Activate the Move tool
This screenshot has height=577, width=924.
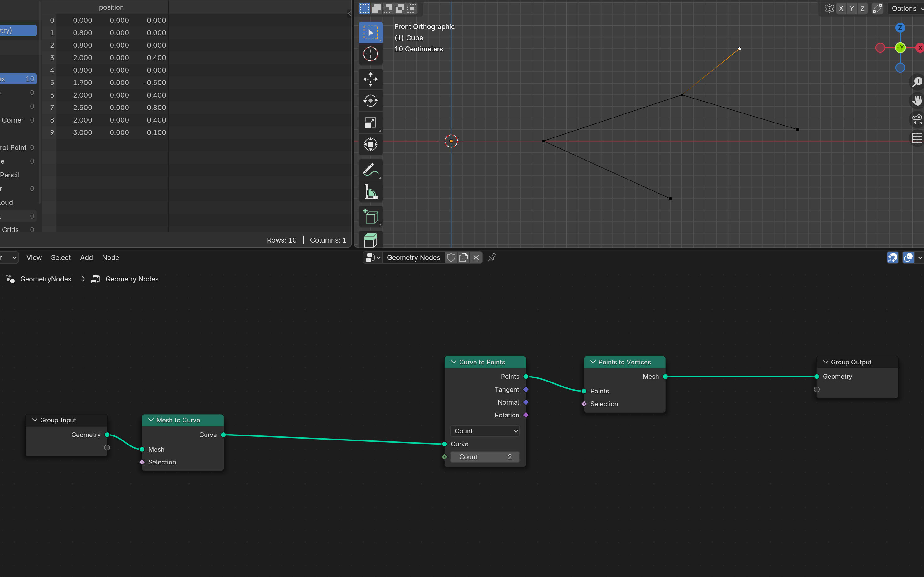click(370, 79)
